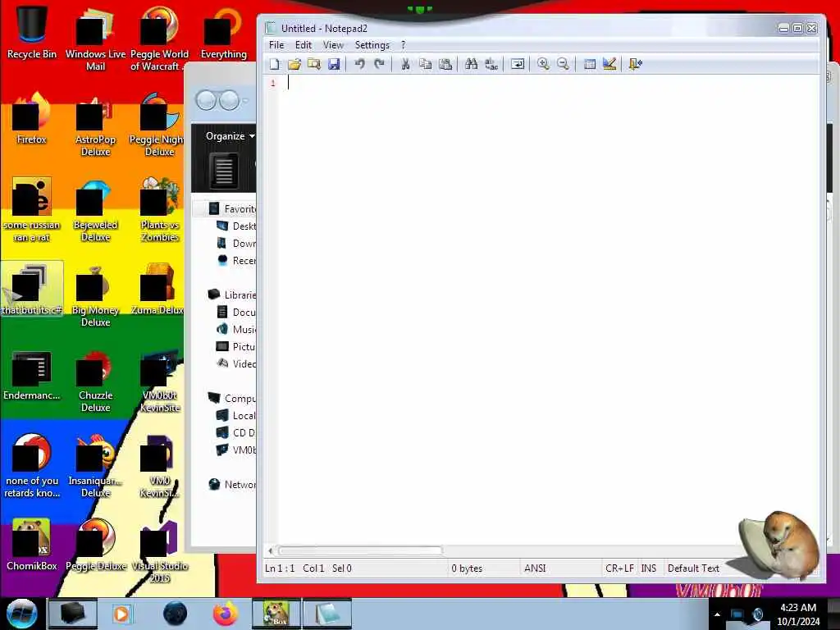Image resolution: width=840 pixels, height=630 pixels.
Task: Open the ? help menu in Notepad2
Action: coord(404,45)
